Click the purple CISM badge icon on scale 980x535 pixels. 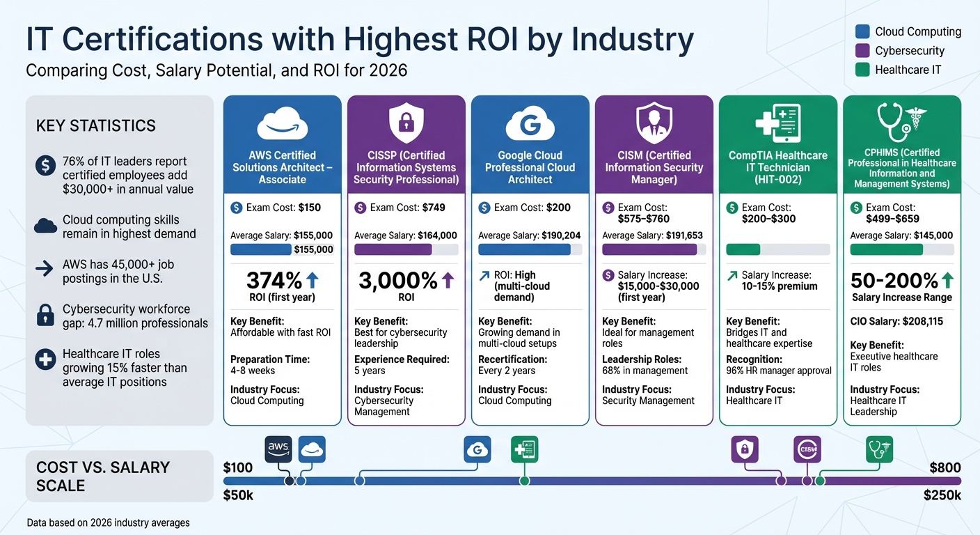click(x=807, y=449)
